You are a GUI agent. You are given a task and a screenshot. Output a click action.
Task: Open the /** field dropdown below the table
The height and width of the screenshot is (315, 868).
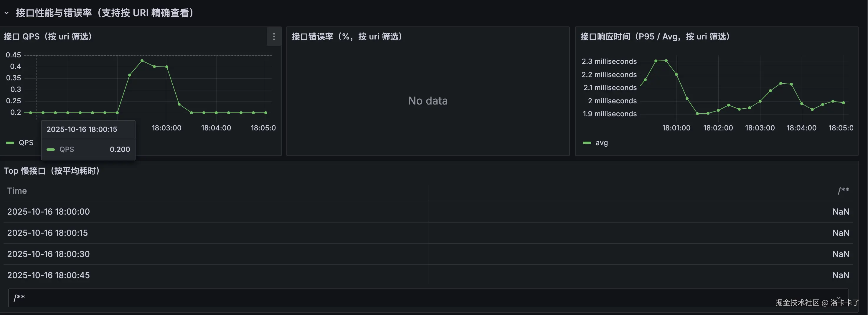pyautogui.click(x=428, y=298)
